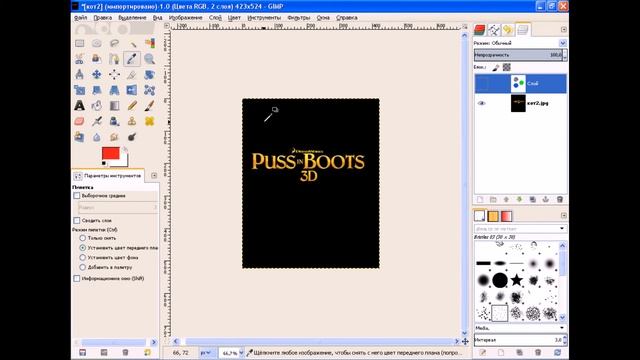Click the red foreground color swatch

tap(111, 153)
